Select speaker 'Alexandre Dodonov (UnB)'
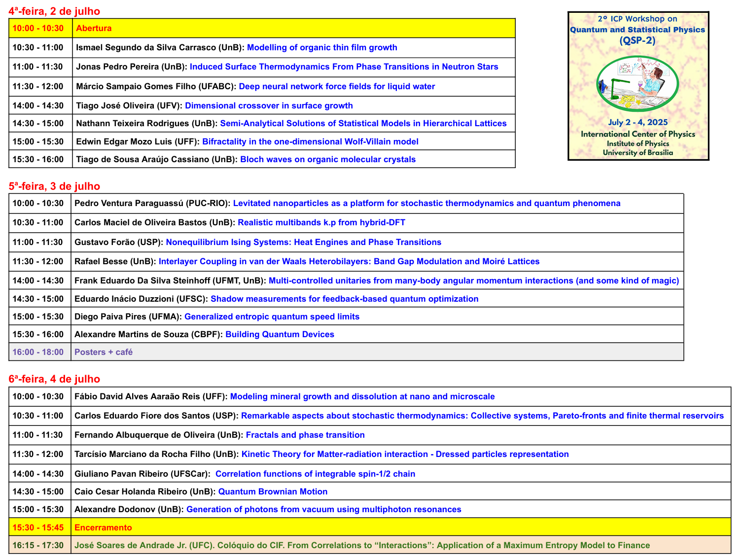The height and width of the screenshot is (560, 743). pos(129,509)
